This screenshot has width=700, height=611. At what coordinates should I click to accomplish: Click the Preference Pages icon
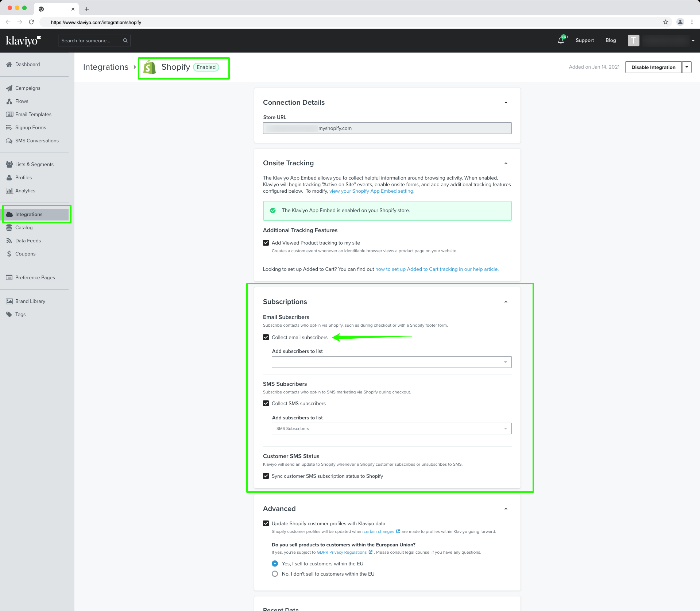9,277
